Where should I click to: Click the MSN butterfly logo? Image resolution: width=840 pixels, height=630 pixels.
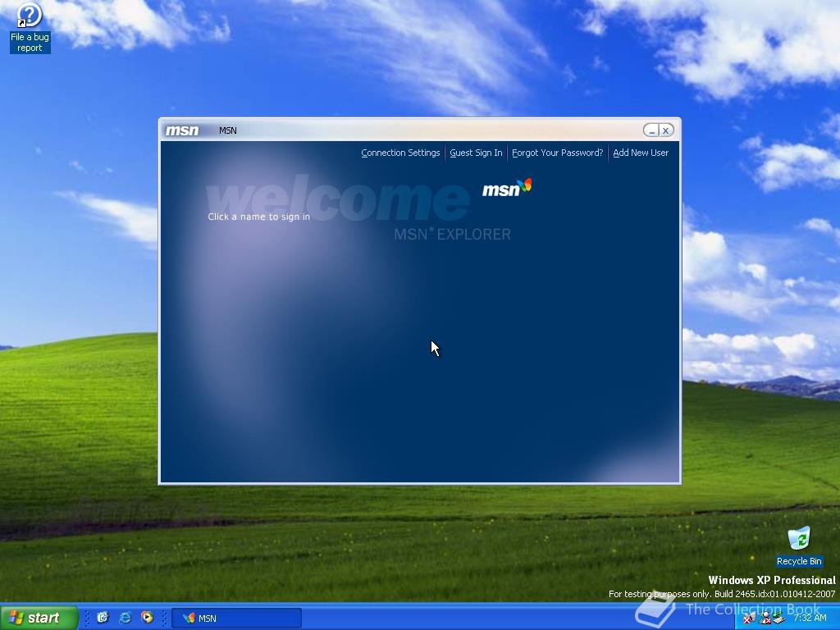[507, 188]
